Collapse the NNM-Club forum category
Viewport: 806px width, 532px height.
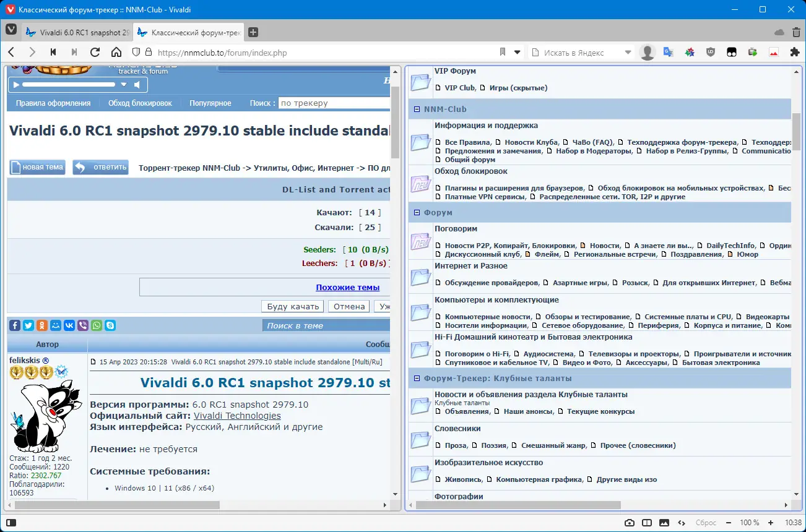point(417,109)
